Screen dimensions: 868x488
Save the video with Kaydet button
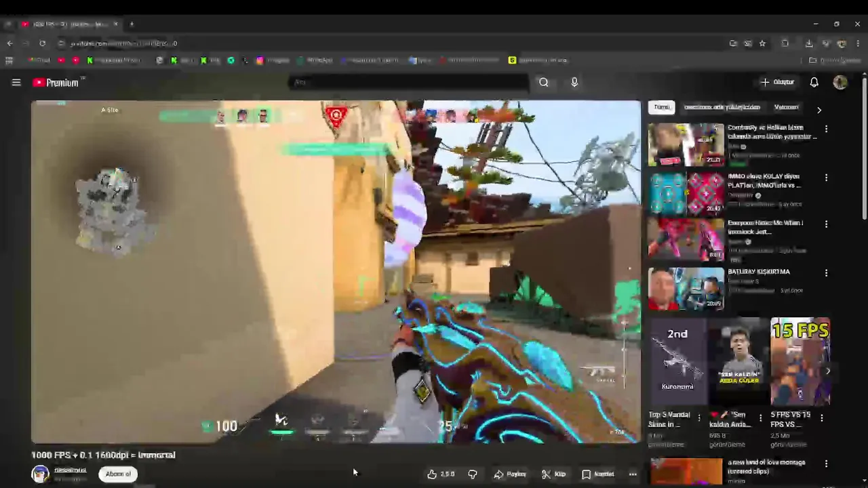(x=598, y=474)
